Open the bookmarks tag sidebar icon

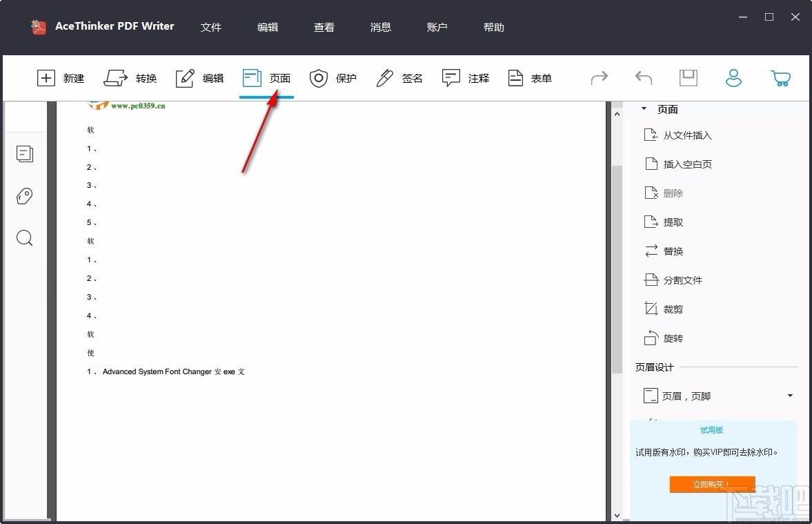pos(24,196)
